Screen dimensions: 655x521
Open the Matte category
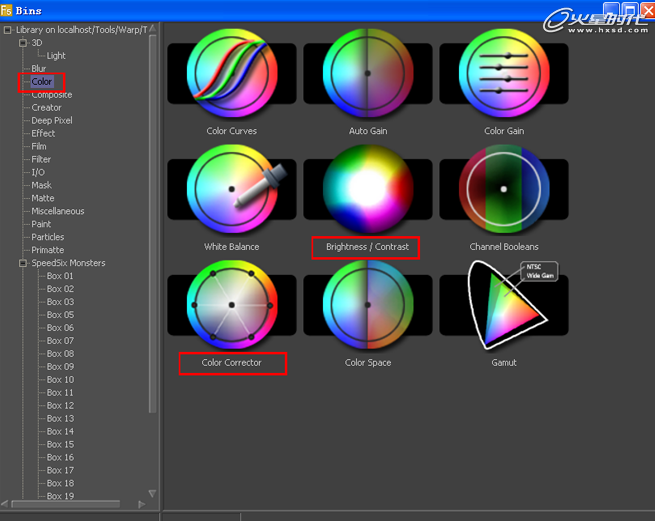[x=43, y=198]
